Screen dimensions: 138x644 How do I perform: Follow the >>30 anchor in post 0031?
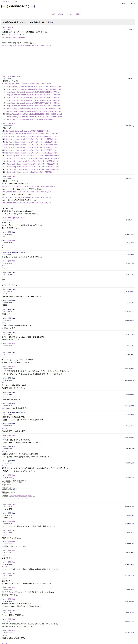coord(4,535)
